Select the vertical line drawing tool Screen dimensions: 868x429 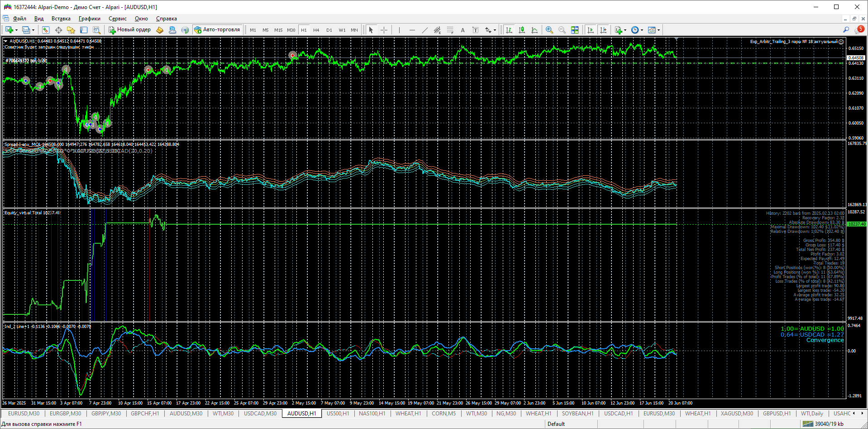[x=399, y=30]
